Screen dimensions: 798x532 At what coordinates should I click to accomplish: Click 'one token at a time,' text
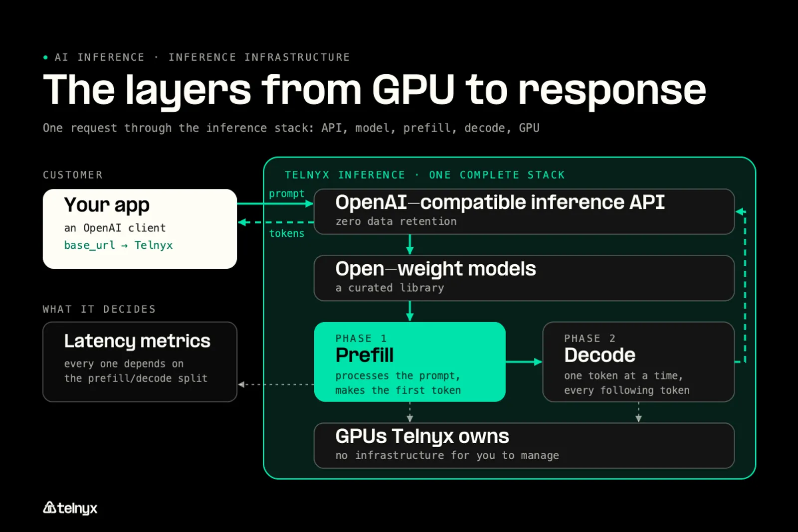tap(623, 375)
